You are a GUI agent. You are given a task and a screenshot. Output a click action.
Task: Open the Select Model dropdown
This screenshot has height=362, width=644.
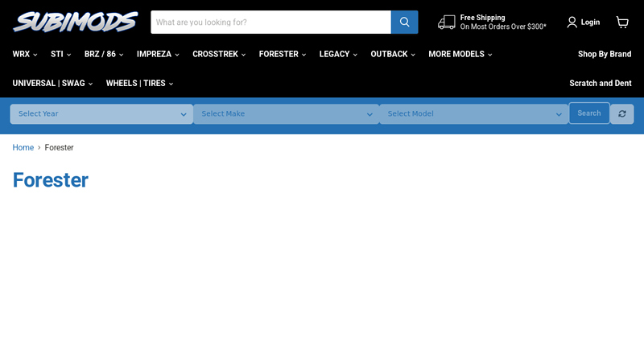coord(473,114)
